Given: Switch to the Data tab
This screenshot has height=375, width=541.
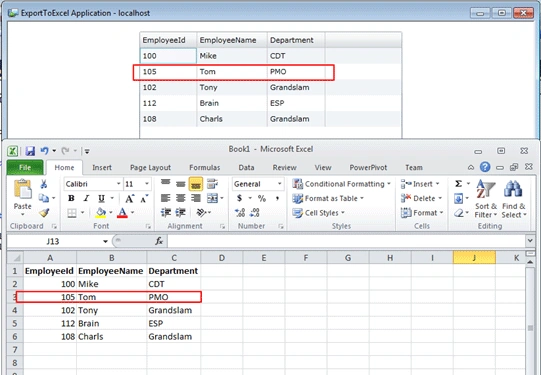Looking at the screenshot, I should 246,167.
